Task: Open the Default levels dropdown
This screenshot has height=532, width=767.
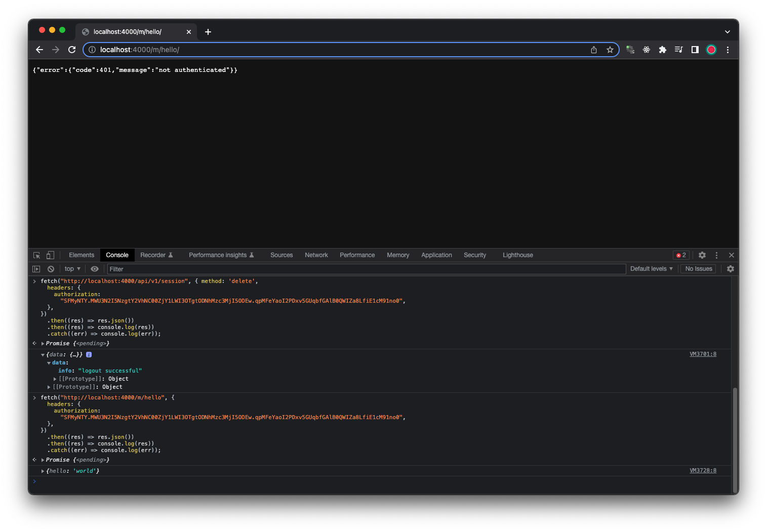Action: pyautogui.click(x=652, y=268)
